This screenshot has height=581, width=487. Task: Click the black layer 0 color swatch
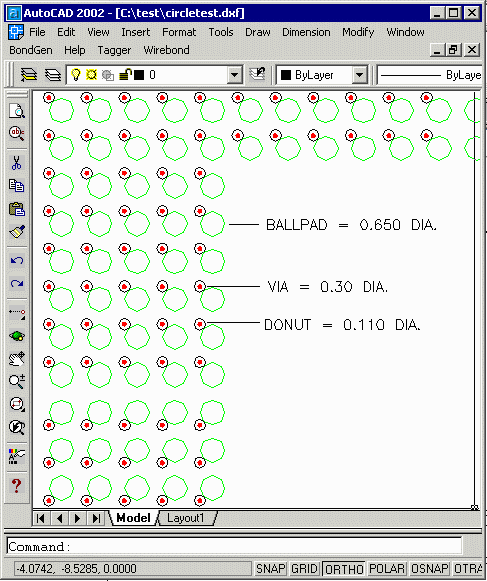click(x=139, y=75)
